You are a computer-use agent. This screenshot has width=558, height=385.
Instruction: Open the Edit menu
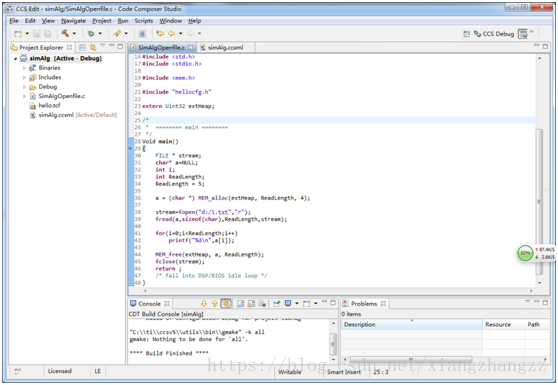coord(30,21)
